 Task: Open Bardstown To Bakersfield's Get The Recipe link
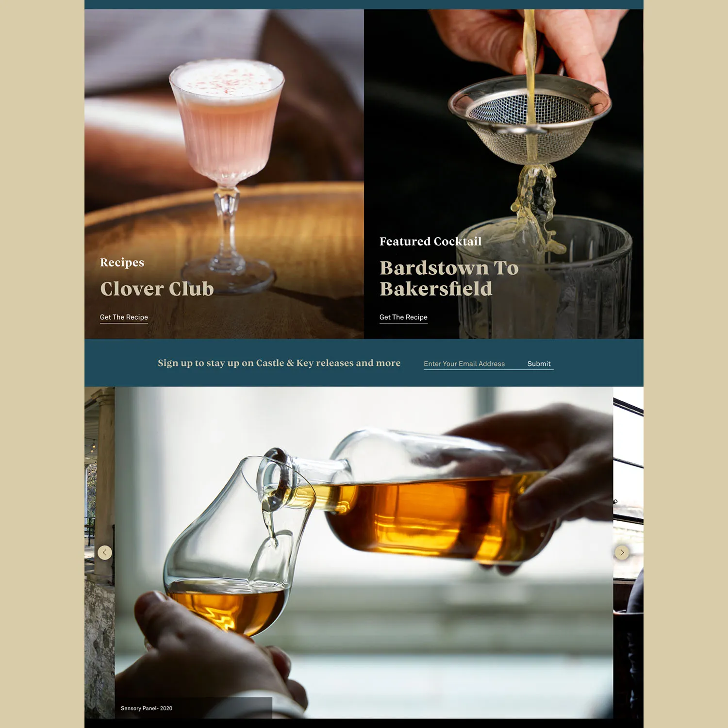click(403, 317)
